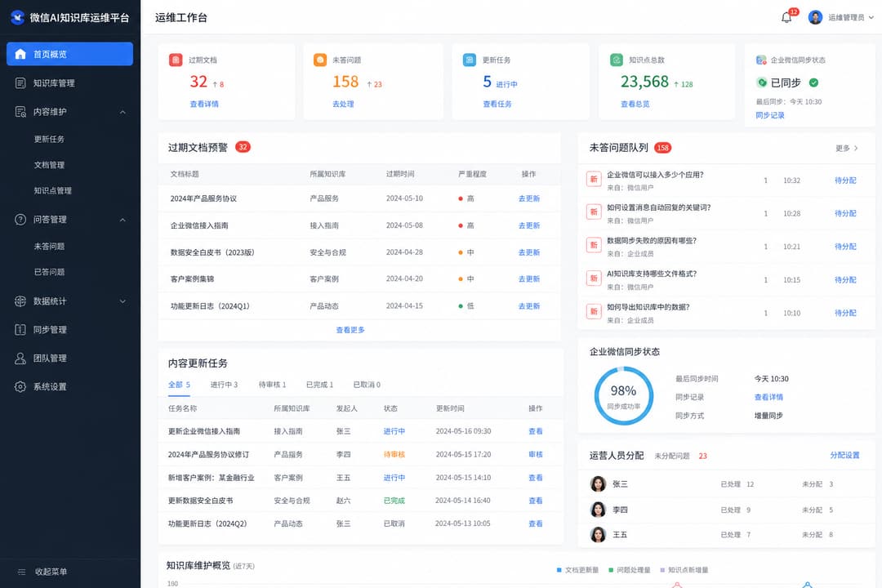The height and width of the screenshot is (588, 882).
Task: Click 待分配 for the 10:15 question
Action: (845, 280)
